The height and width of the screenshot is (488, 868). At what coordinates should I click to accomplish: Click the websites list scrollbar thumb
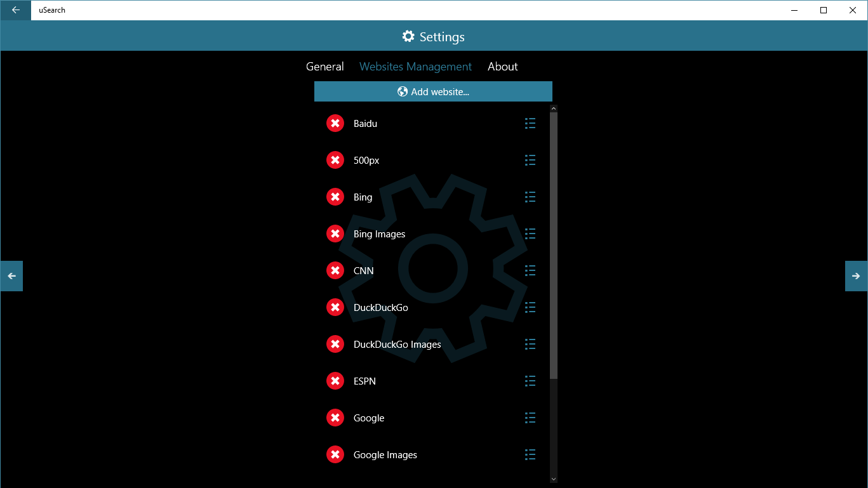pyautogui.click(x=554, y=246)
